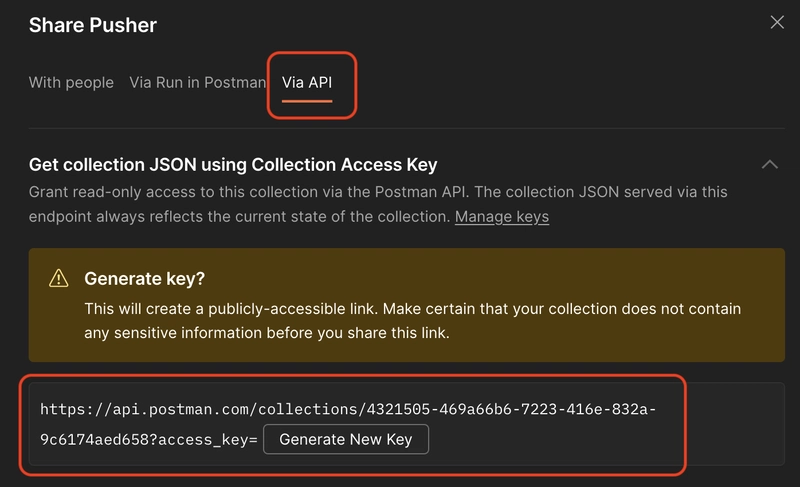Switch to the With people tab
This screenshot has width=800, height=487.
[71, 82]
